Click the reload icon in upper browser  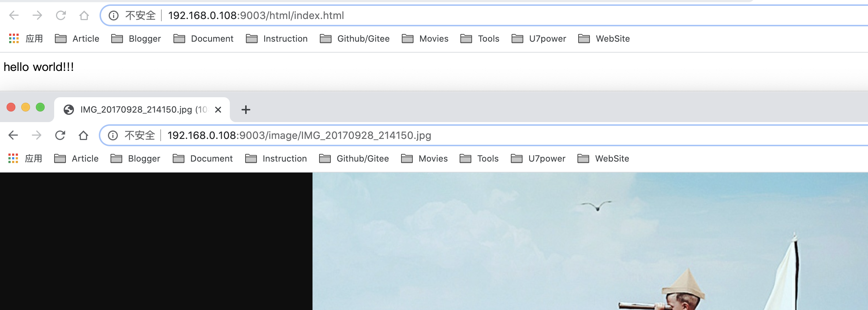61,15
